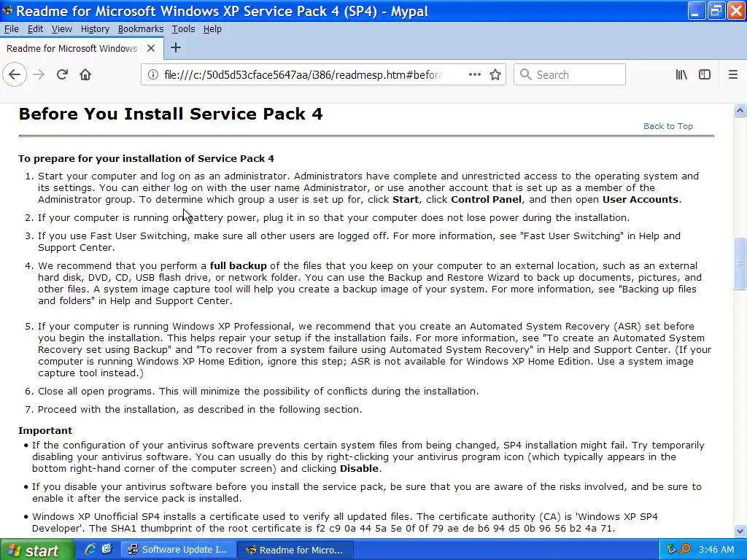This screenshot has height=560, width=747.
Task: Toggle the sidebars view
Action: (705, 75)
